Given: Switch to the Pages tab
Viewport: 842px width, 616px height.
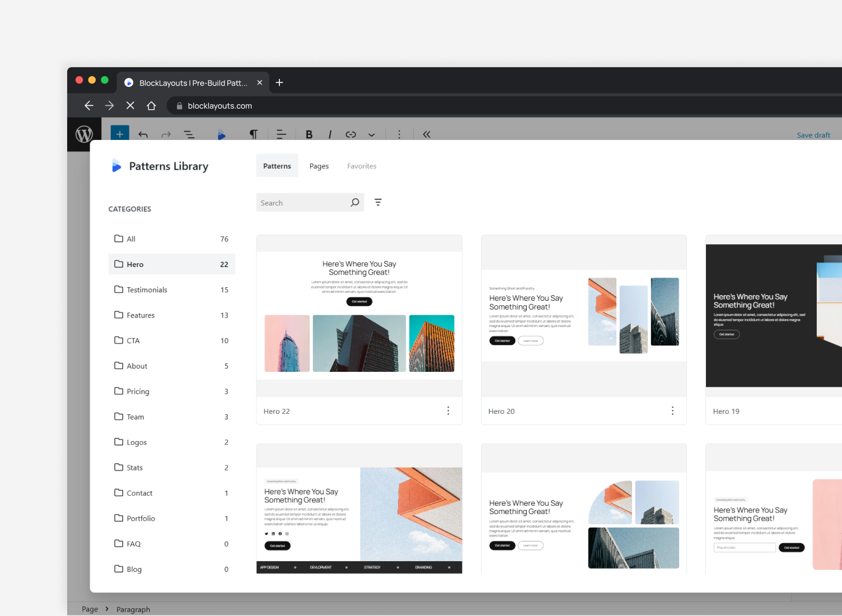Looking at the screenshot, I should coord(319,166).
